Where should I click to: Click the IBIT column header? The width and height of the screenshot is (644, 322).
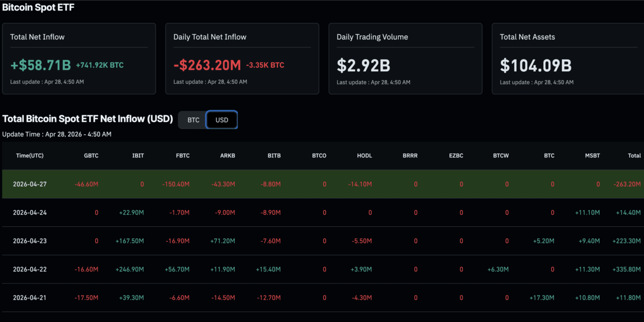pyautogui.click(x=138, y=155)
